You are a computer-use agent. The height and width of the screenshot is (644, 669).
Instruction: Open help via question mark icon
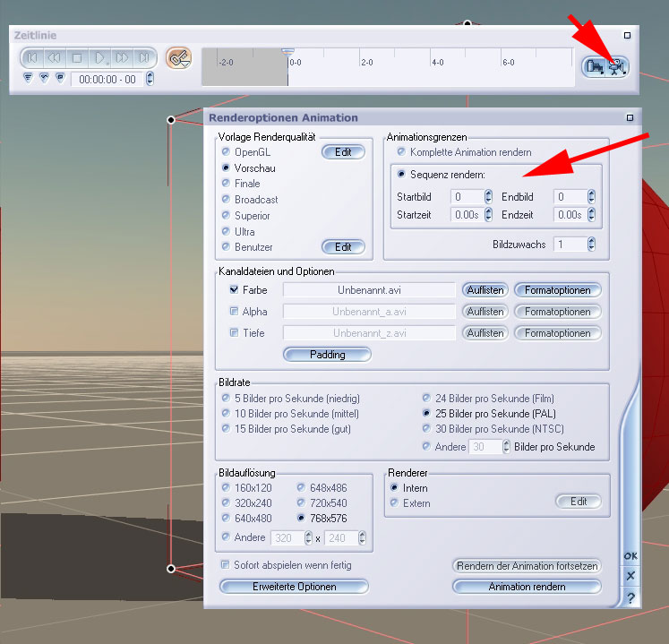click(x=631, y=598)
